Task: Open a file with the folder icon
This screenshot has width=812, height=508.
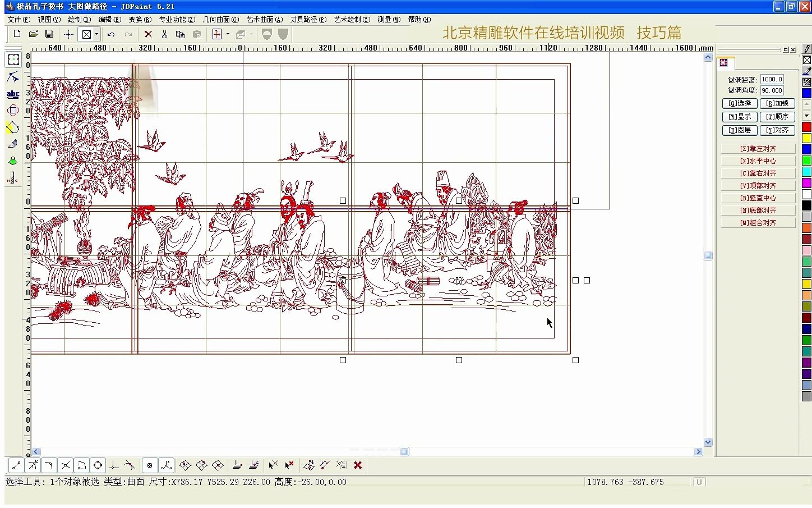Action: (33, 34)
